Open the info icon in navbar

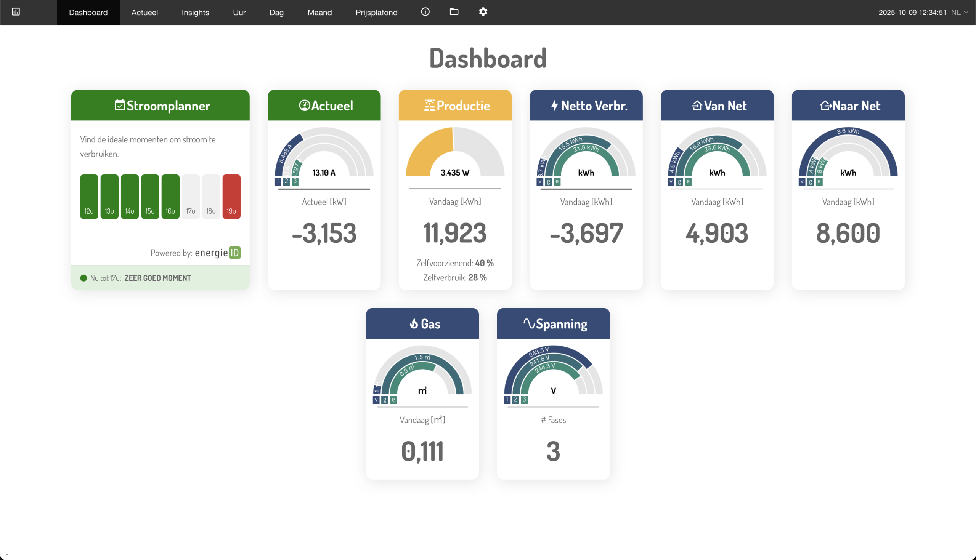(x=425, y=12)
